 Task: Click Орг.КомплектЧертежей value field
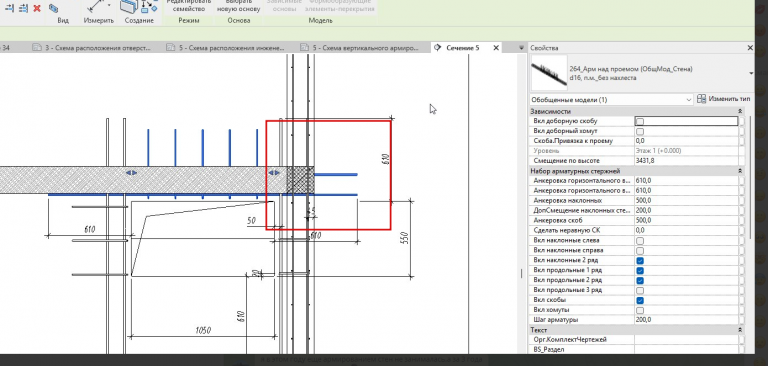click(686, 340)
